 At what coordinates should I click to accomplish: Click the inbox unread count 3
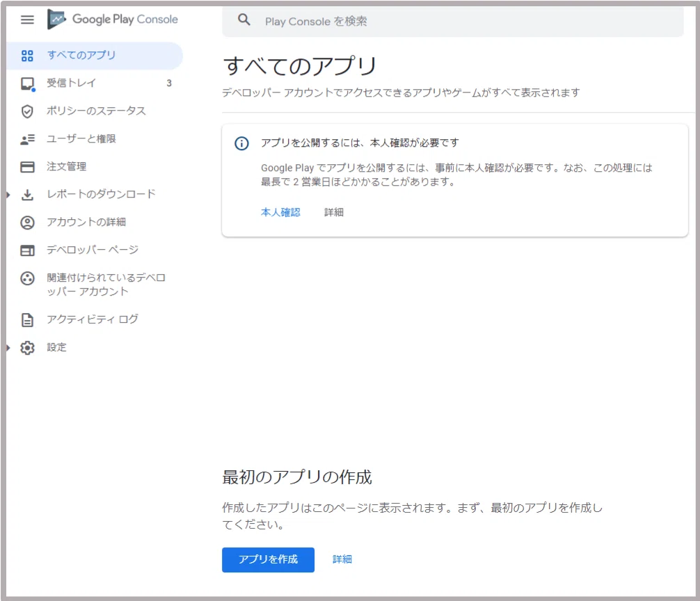pyautogui.click(x=169, y=83)
